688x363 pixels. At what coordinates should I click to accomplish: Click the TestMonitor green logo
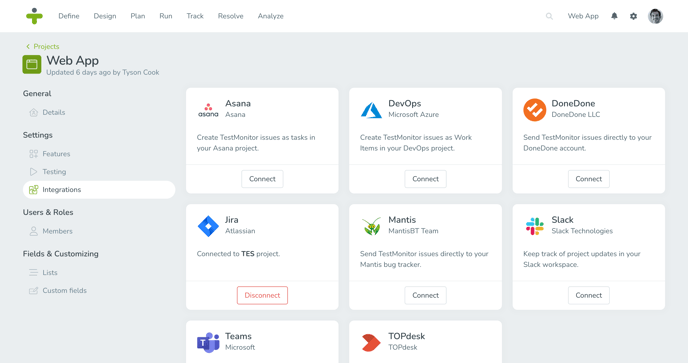(x=34, y=16)
